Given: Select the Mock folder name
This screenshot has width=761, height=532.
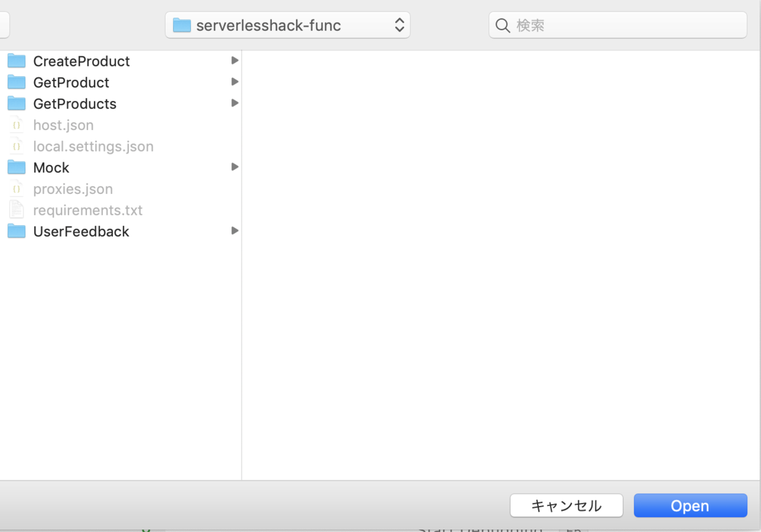Looking at the screenshot, I should pos(51,168).
